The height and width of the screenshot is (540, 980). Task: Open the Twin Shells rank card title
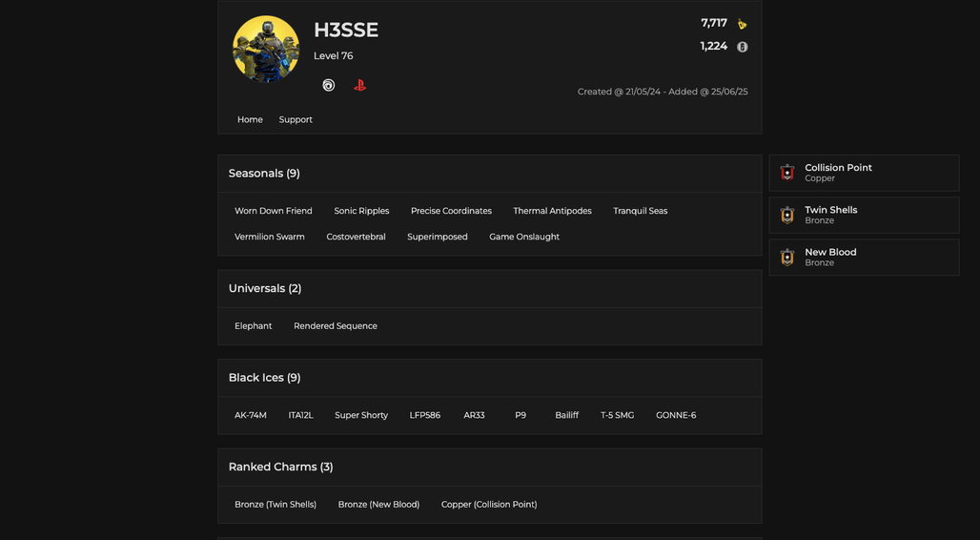831,210
